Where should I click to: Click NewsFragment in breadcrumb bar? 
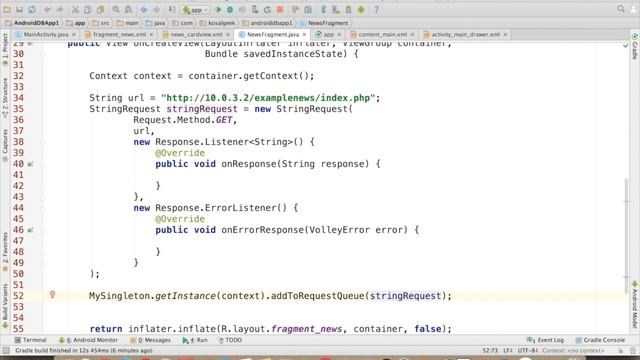pyautogui.click(x=324, y=23)
